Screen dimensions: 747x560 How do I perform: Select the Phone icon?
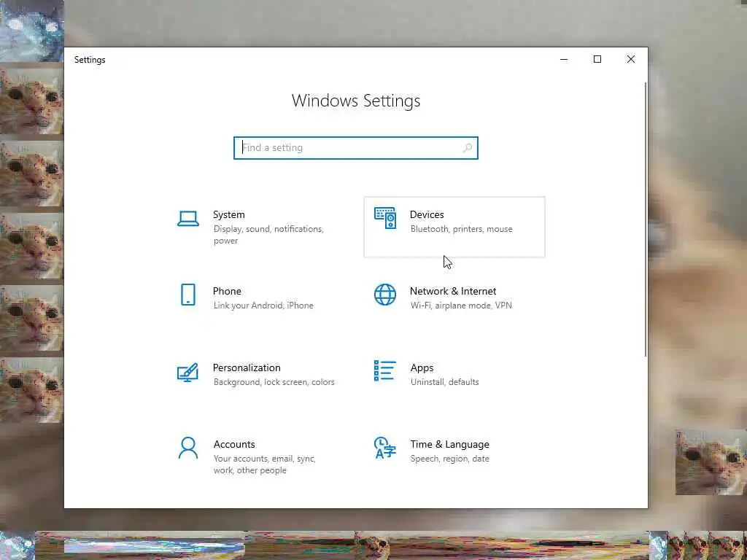188,295
